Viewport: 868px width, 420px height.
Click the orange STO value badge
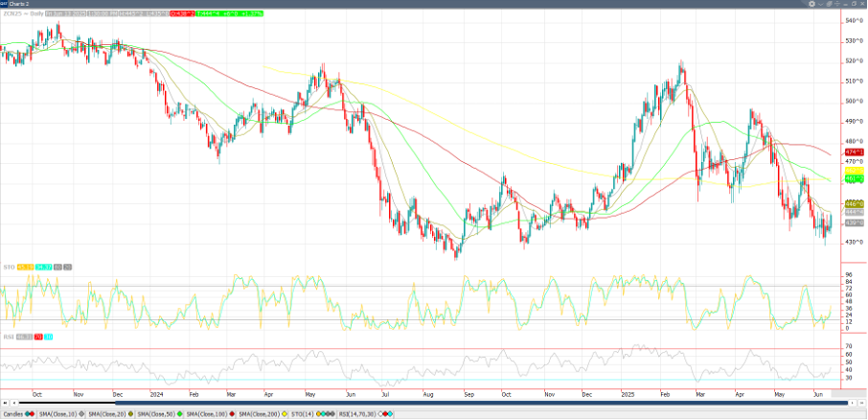[x=26, y=266]
